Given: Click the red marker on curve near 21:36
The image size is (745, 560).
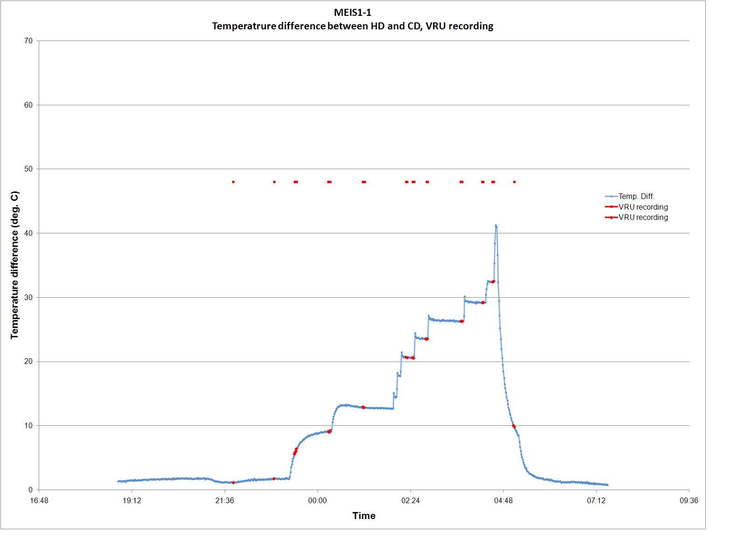Looking at the screenshot, I should pos(233,482).
